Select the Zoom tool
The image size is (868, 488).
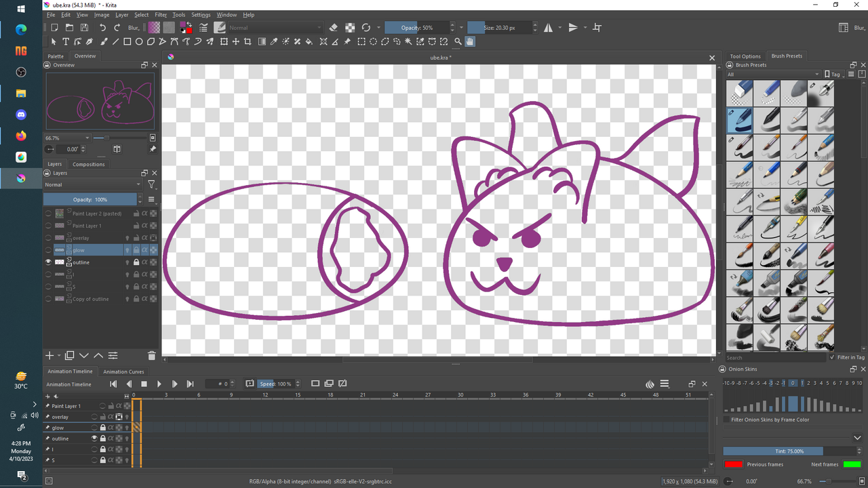pyautogui.click(x=458, y=41)
